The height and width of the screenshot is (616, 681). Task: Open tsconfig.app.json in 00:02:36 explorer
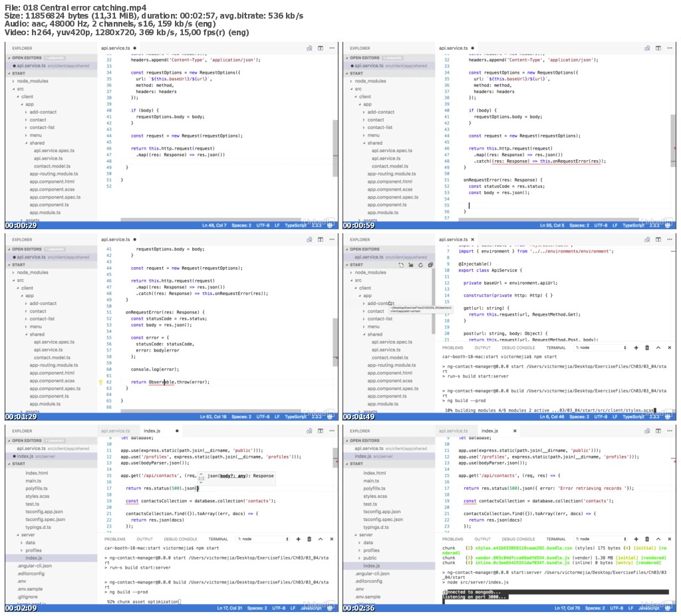coord(382,512)
